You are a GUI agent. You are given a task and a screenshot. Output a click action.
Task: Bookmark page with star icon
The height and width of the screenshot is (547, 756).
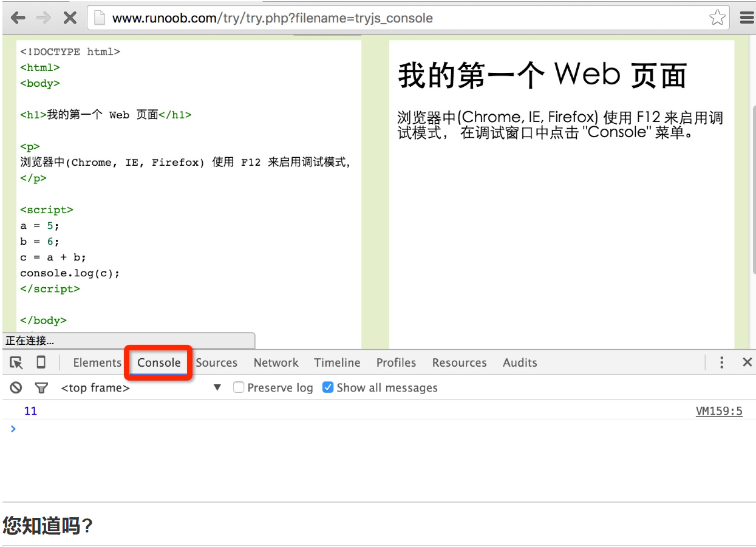click(x=717, y=18)
